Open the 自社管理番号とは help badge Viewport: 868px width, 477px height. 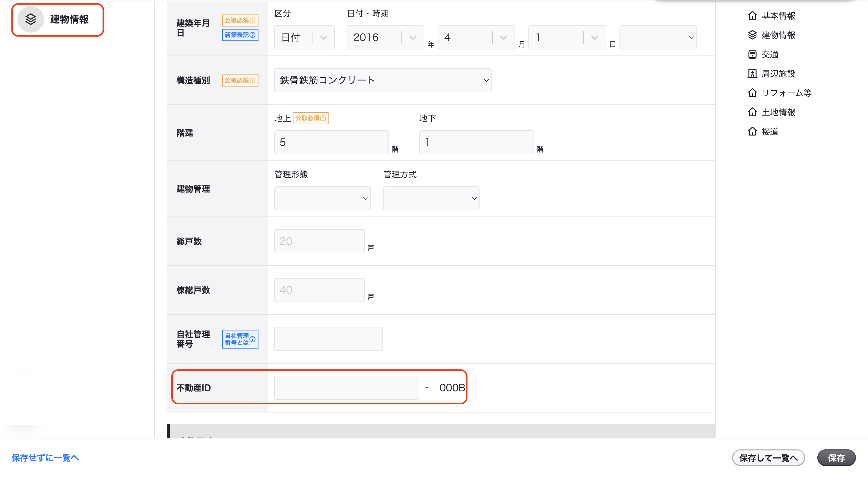tap(240, 339)
